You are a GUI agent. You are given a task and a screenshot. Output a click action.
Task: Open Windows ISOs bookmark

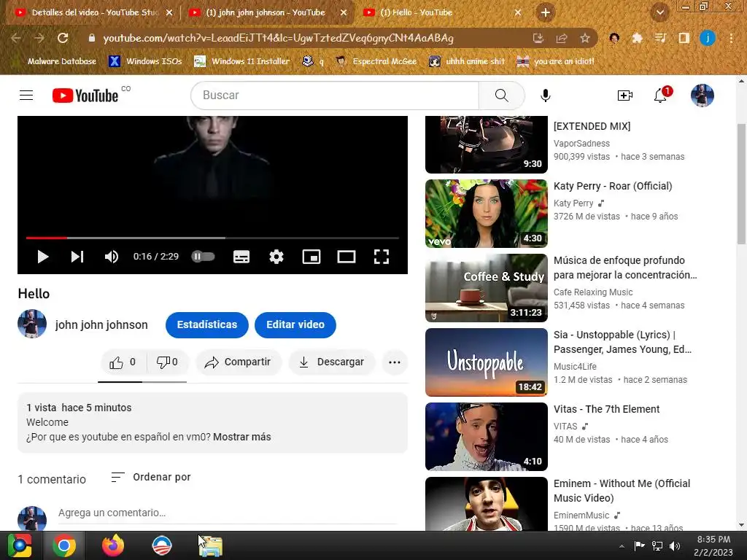point(145,61)
